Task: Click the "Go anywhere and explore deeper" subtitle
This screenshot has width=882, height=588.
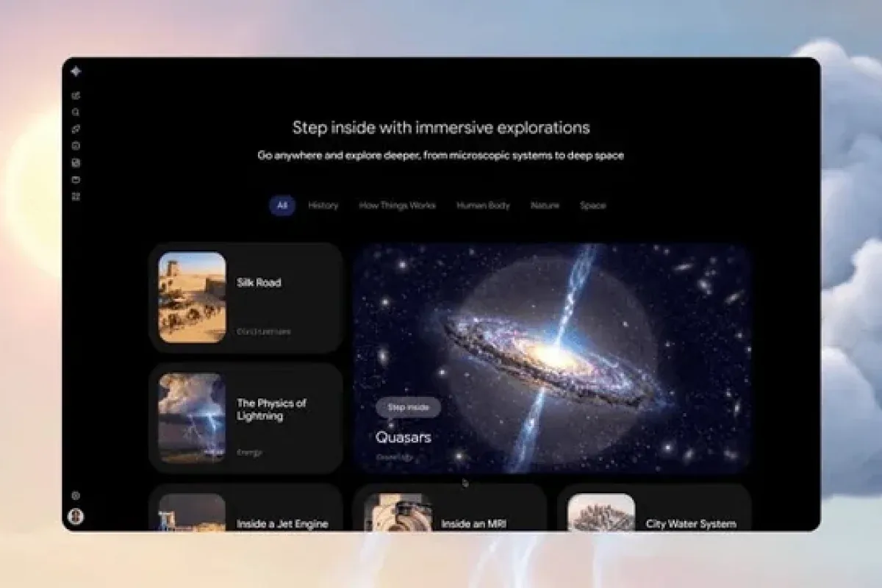Action: (x=441, y=156)
